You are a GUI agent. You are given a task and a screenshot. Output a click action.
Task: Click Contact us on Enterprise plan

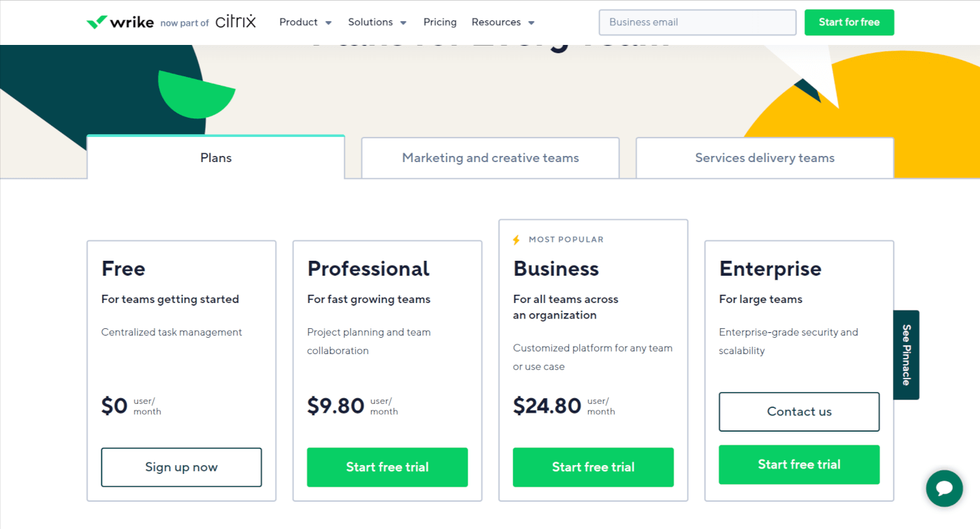coord(799,412)
